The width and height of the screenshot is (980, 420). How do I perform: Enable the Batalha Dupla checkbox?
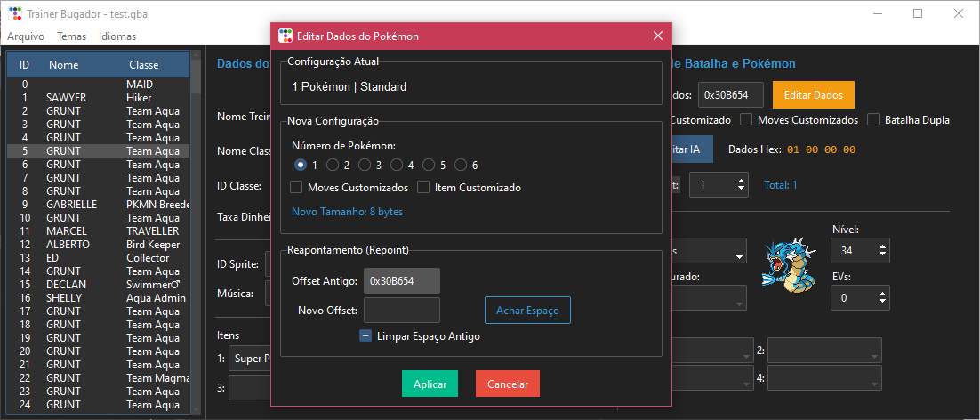[x=874, y=119]
